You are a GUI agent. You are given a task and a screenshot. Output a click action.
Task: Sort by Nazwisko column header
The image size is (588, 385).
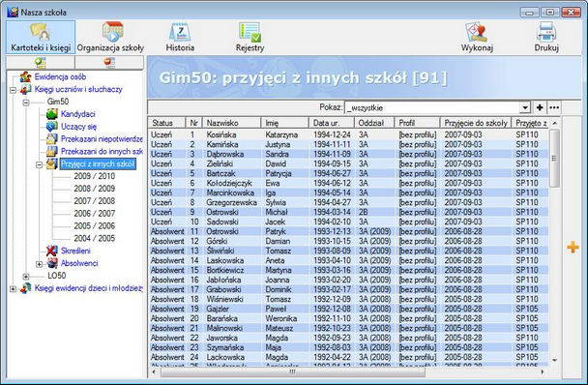pyautogui.click(x=231, y=123)
